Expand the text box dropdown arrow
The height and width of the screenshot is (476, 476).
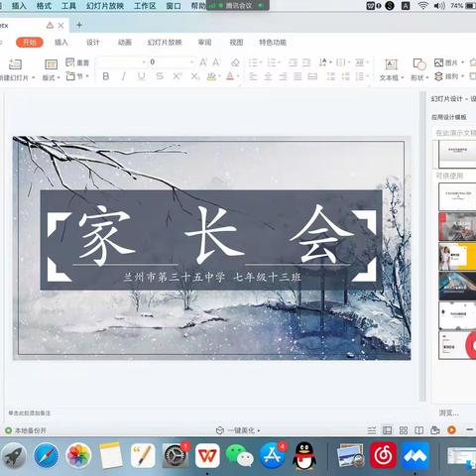coord(403,78)
